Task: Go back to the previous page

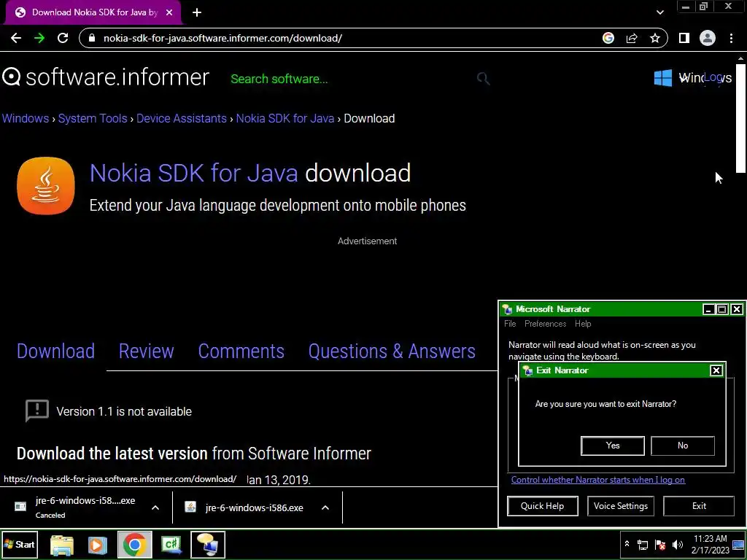Action: (x=16, y=39)
